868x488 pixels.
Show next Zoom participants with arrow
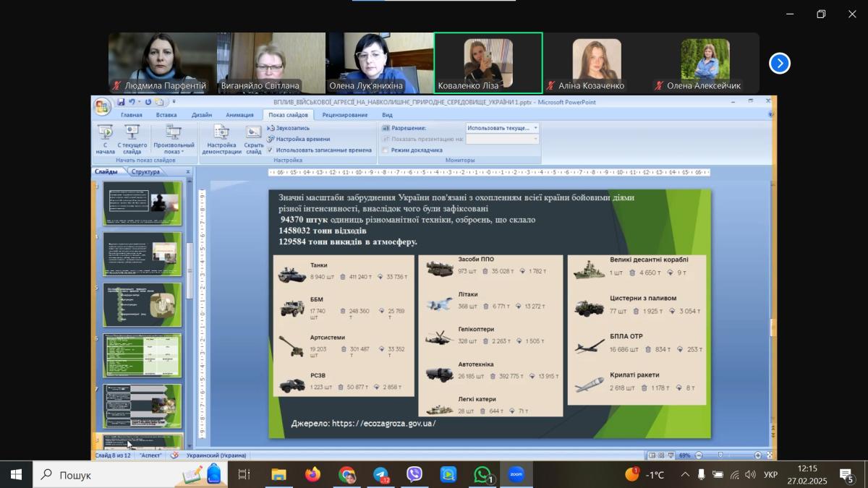[x=779, y=64]
